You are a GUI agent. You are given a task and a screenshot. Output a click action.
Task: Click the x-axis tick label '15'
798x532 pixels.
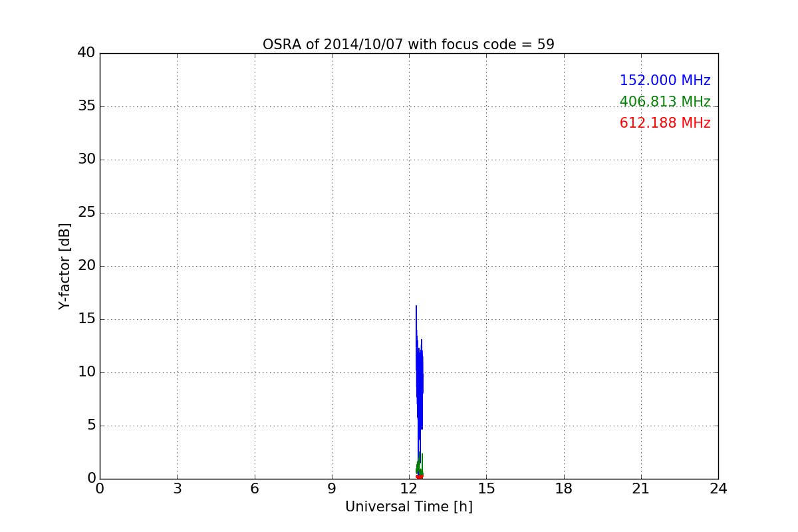486,489
